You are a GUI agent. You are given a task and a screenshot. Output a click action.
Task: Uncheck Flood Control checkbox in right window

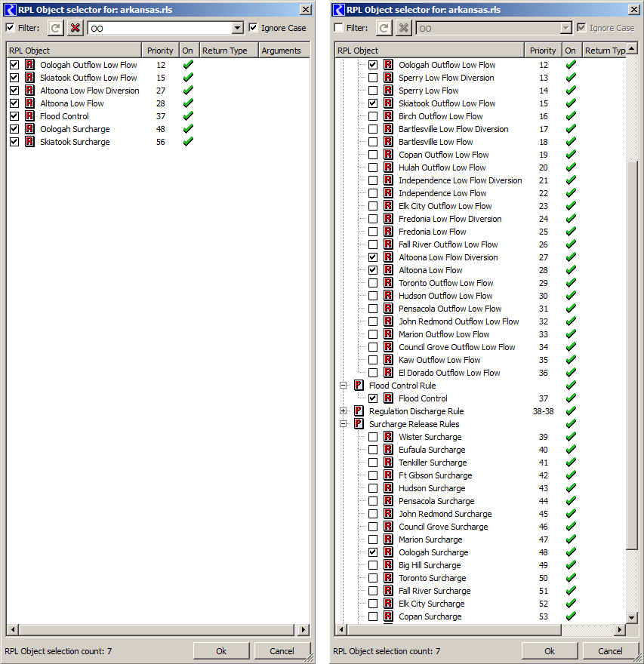[x=373, y=398]
